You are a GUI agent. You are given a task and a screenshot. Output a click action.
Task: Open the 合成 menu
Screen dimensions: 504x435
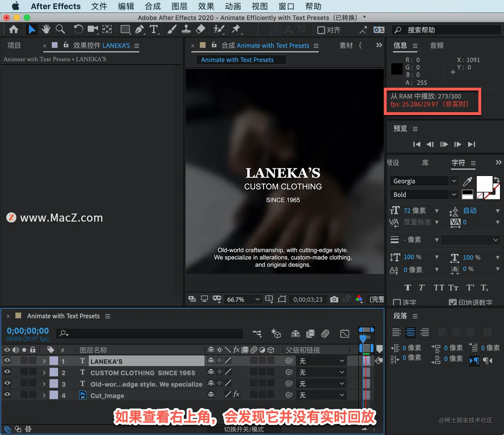pos(153,6)
